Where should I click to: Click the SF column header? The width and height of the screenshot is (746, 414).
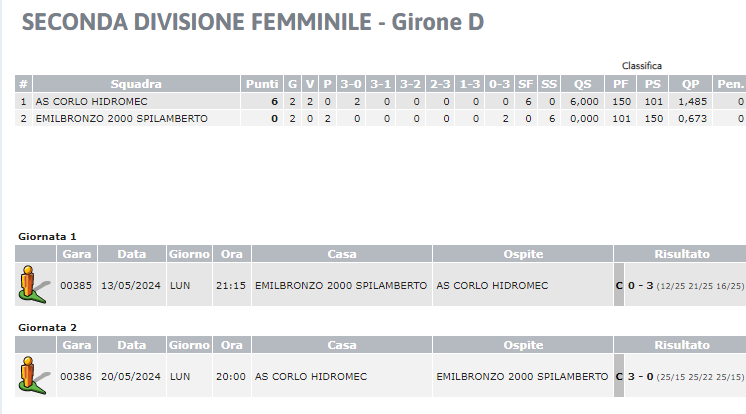coord(525,84)
